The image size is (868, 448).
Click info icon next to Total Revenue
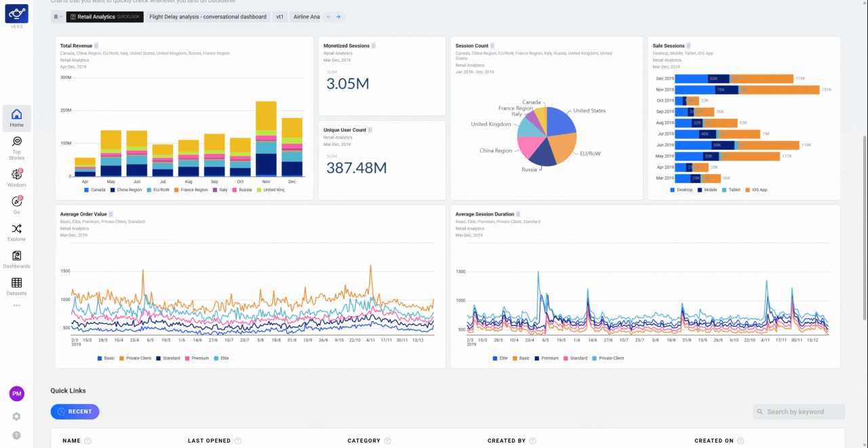click(x=96, y=46)
